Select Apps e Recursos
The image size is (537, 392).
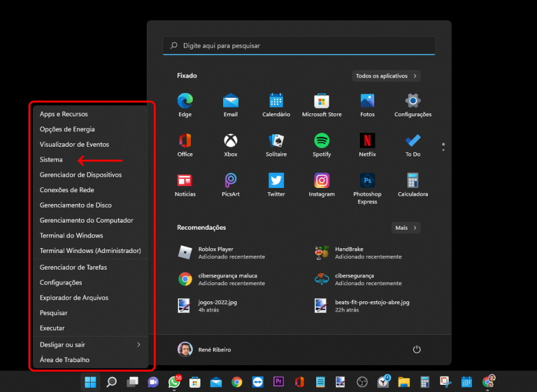(x=91, y=114)
